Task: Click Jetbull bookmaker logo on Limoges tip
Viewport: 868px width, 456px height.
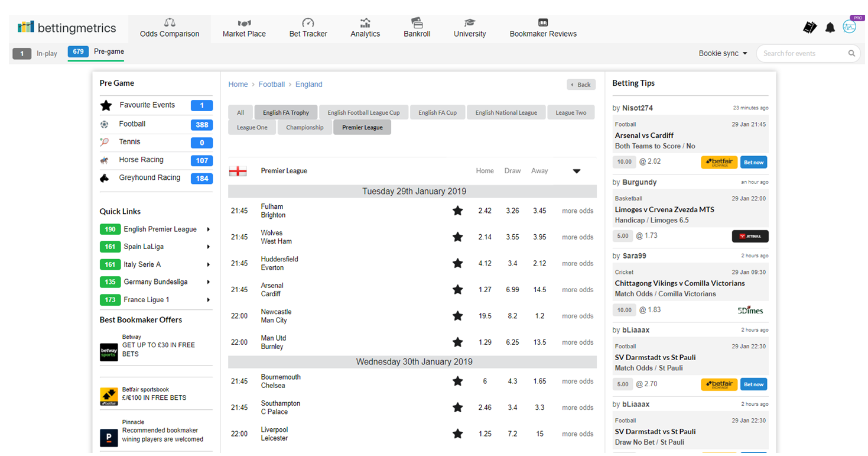Action: click(750, 236)
